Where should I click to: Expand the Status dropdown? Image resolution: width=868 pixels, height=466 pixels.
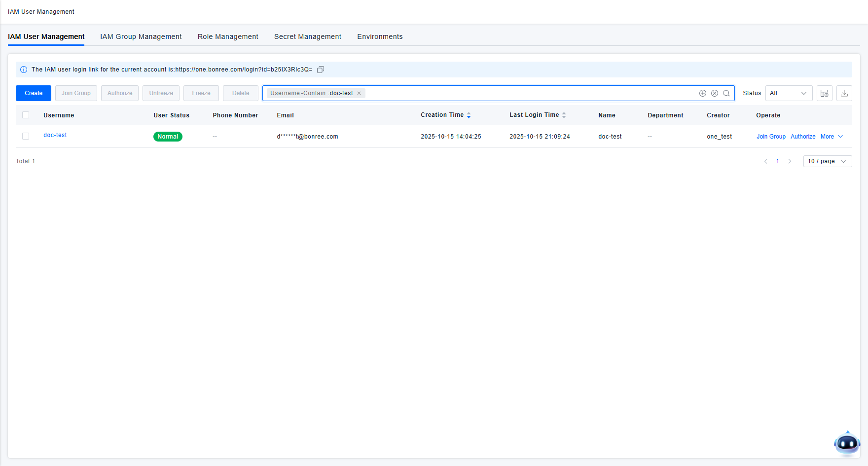point(789,93)
